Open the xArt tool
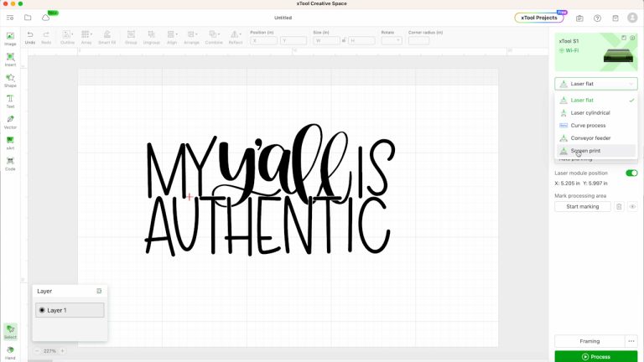 [x=10, y=142]
